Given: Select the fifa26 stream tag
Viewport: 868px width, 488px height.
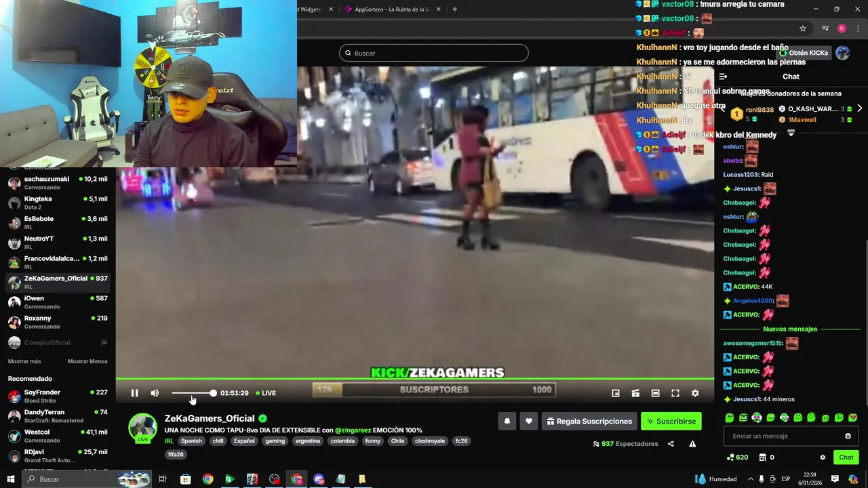Looking at the screenshot, I should tap(176, 454).
